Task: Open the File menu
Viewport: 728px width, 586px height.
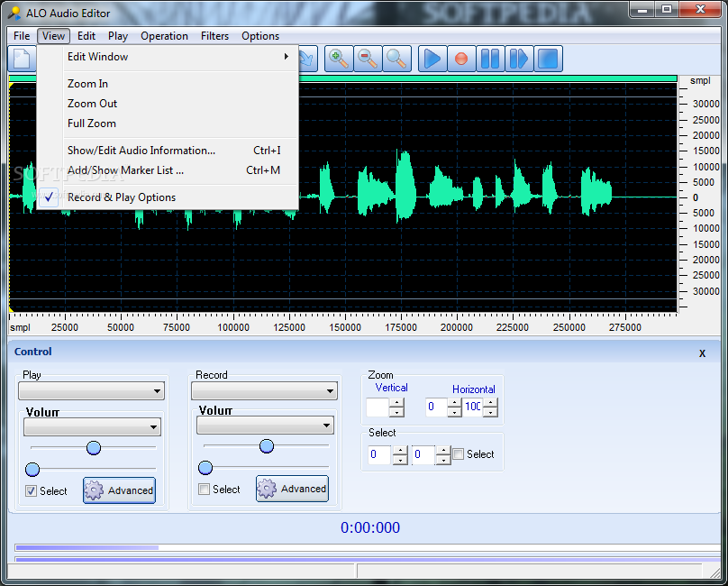Action: coord(22,36)
